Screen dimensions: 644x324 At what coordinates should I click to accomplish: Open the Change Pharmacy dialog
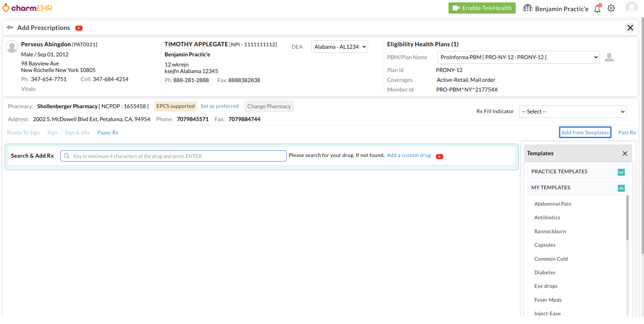click(x=269, y=106)
